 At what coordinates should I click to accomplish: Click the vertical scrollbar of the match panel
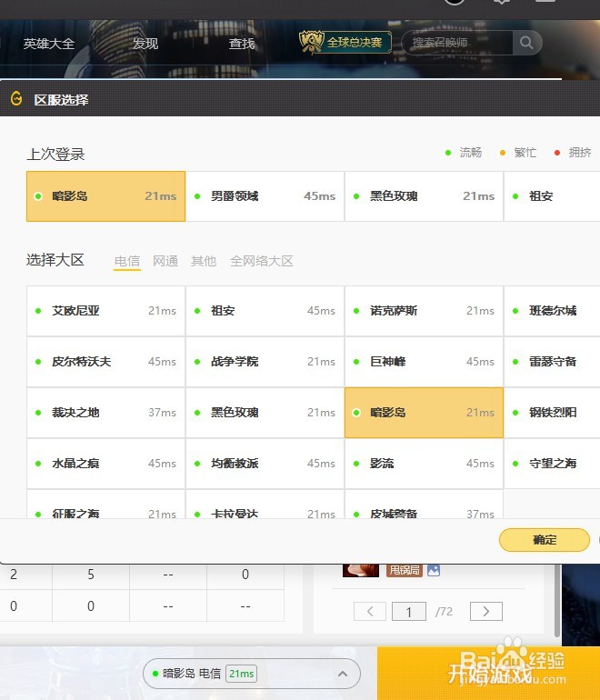click(x=556, y=600)
